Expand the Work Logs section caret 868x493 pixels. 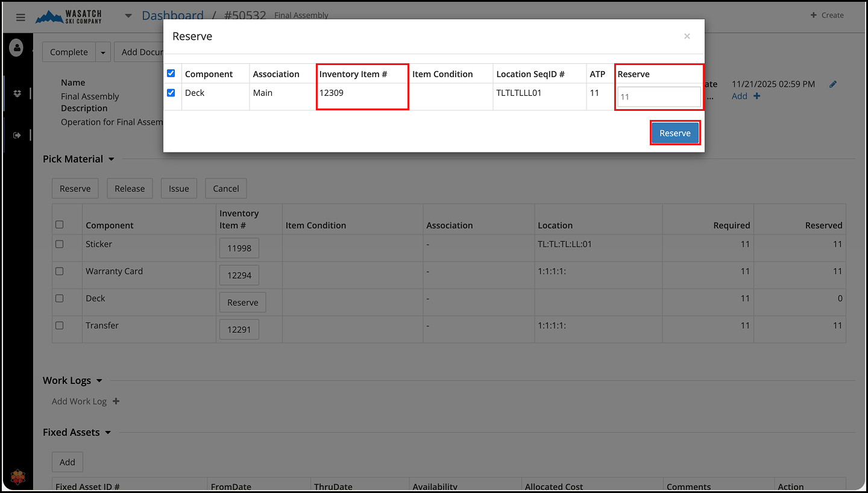[x=99, y=381]
